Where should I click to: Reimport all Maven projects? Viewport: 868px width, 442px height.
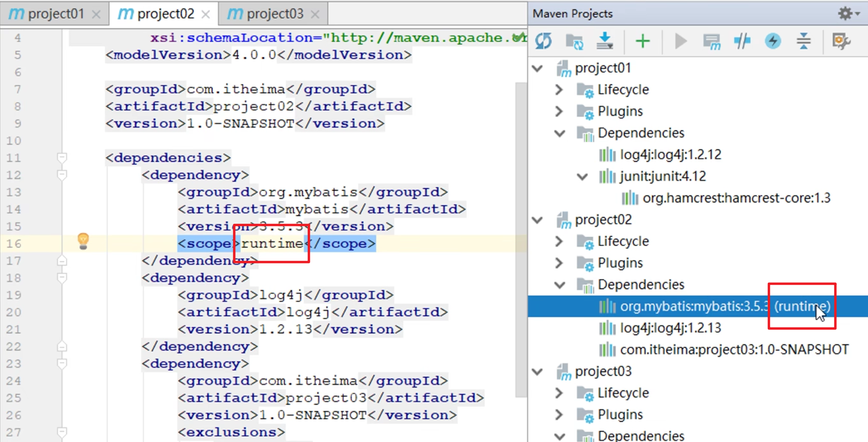point(543,41)
